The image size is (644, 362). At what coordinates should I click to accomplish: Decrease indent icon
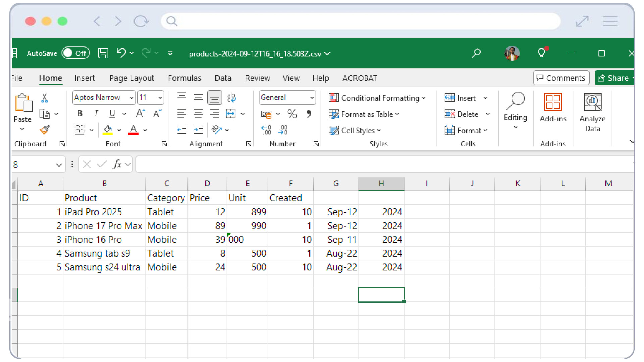click(x=182, y=130)
